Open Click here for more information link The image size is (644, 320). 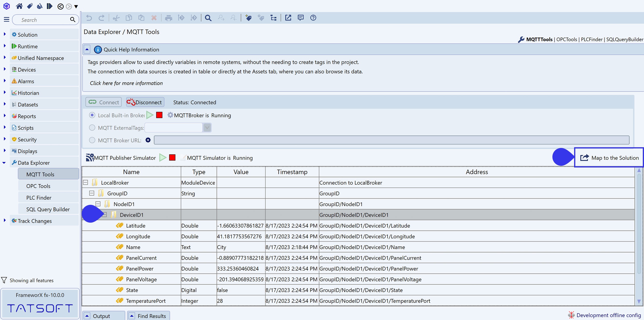coord(126,83)
